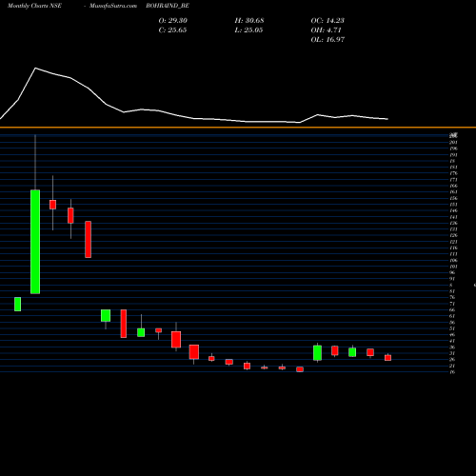The image size is (476, 476).
Task: Click the price axis label 26
Action: [452, 360]
